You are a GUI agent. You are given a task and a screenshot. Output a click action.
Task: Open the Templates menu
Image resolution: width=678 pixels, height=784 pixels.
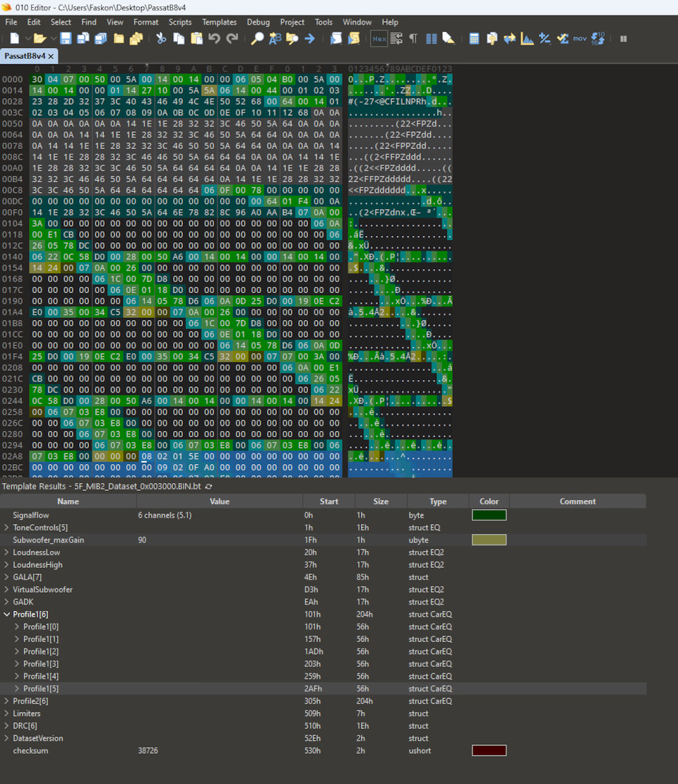[219, 22]
